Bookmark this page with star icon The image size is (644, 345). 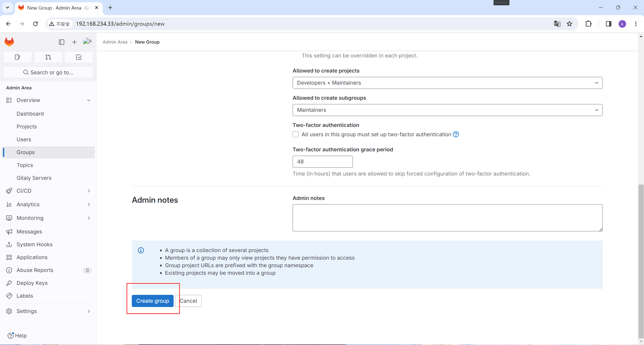[569, 24]
